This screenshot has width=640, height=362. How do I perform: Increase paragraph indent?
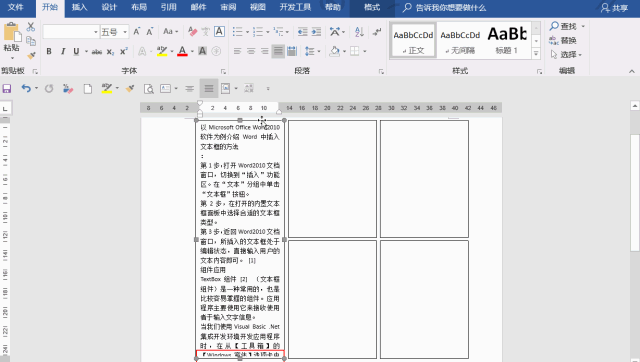[316, 31]
